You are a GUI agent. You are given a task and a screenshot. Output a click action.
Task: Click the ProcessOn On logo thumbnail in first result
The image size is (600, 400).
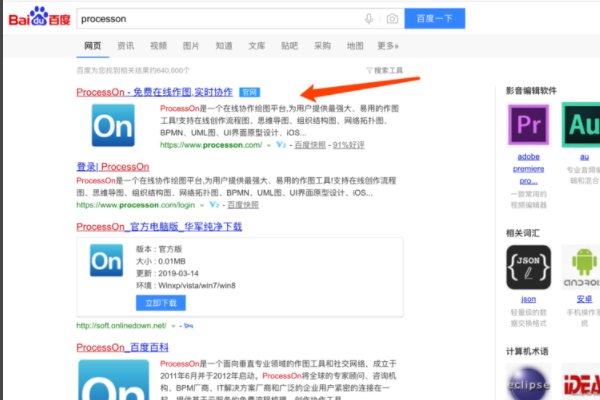[113, 125]
